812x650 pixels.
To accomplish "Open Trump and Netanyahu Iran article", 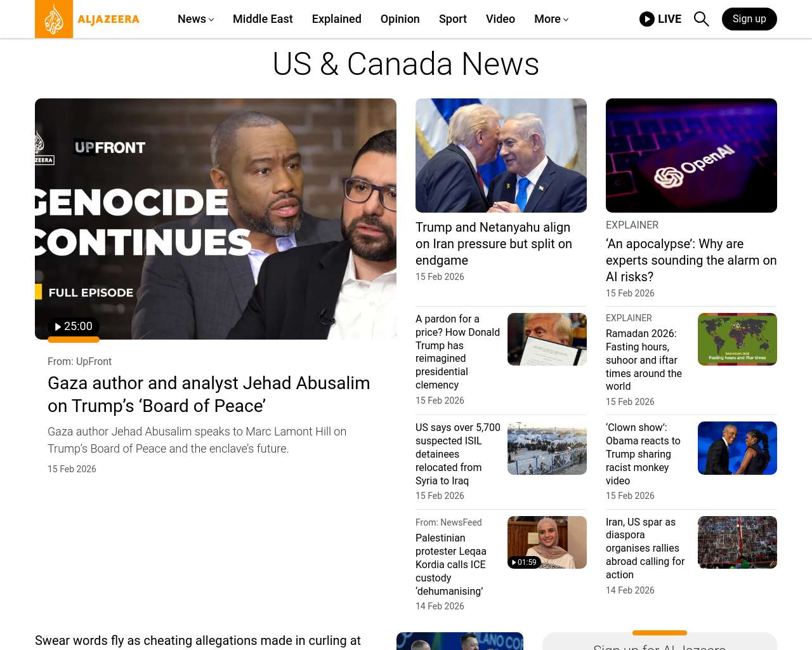I will pyautogui.click(x=494, y=244).
